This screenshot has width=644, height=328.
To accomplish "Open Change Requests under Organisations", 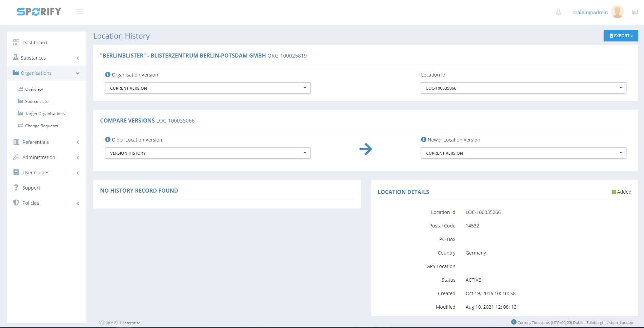I will click(x=41, y=126).
